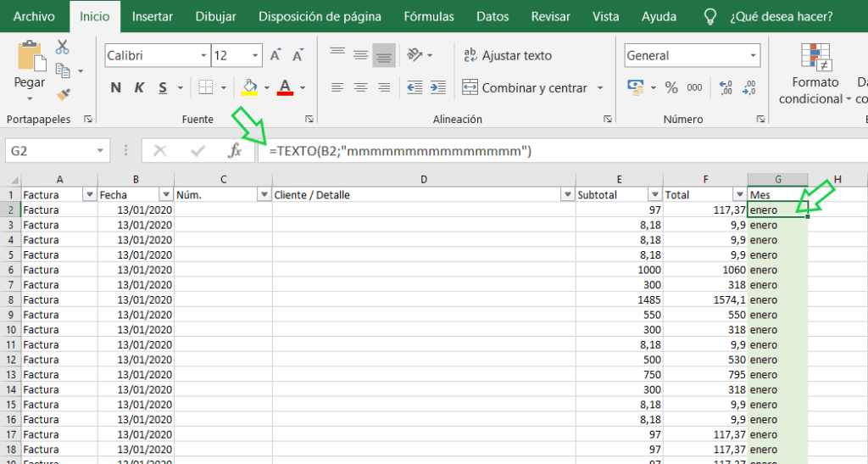868x464 pixels.
Task: Click Combinar y centrar button
Action: point(525,87)
